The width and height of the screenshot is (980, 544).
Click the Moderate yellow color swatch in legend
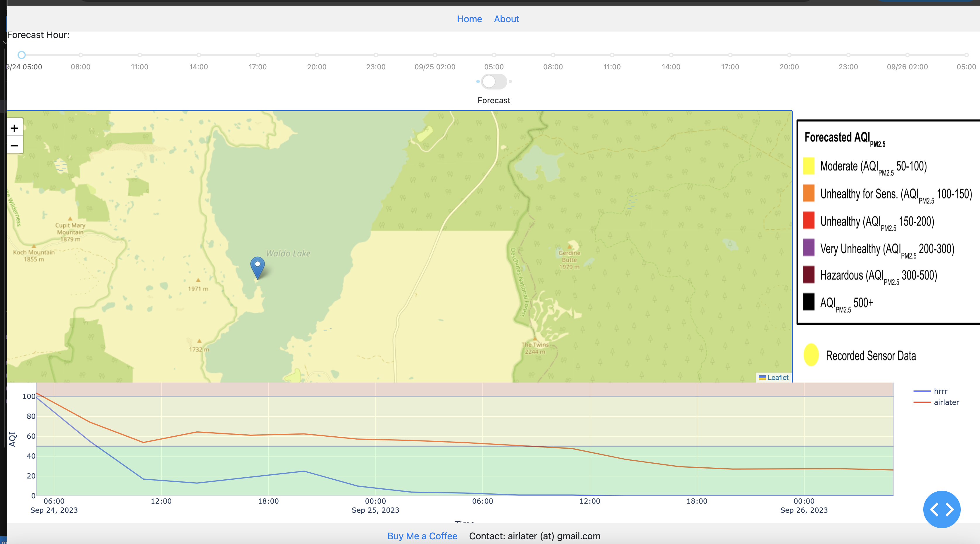[808, 166]
